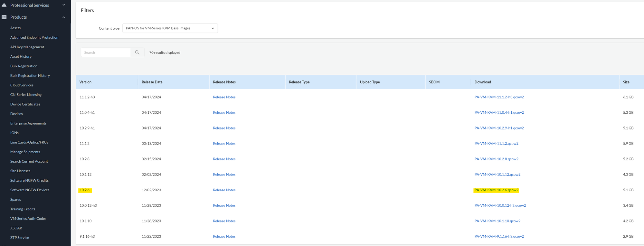The width and height of the screenshot is (644, 246).
Task: Click the Upload Type column header
Action: (370, 82)
